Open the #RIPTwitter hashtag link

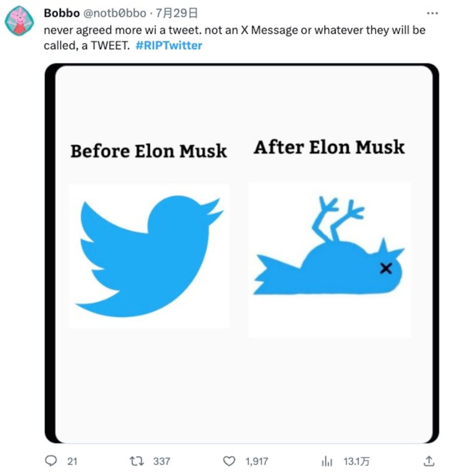coord(169,45)
